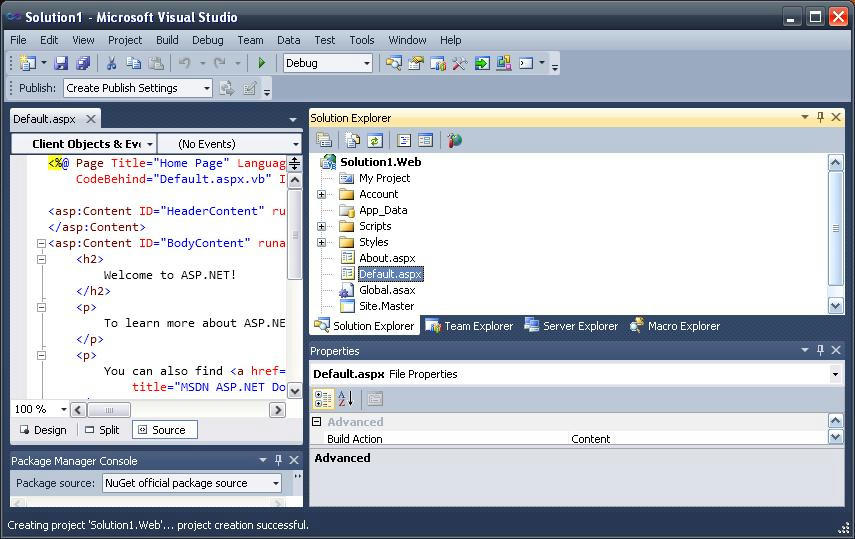
Task: Start debugging with the green play icon
Action: coord(262,63)
